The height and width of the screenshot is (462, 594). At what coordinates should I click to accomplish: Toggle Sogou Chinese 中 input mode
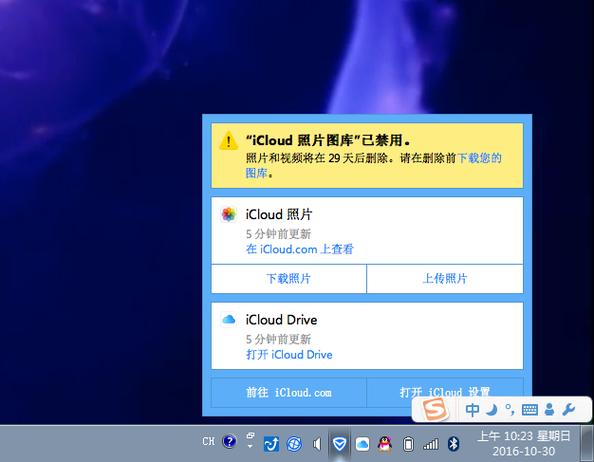(472, 410)
